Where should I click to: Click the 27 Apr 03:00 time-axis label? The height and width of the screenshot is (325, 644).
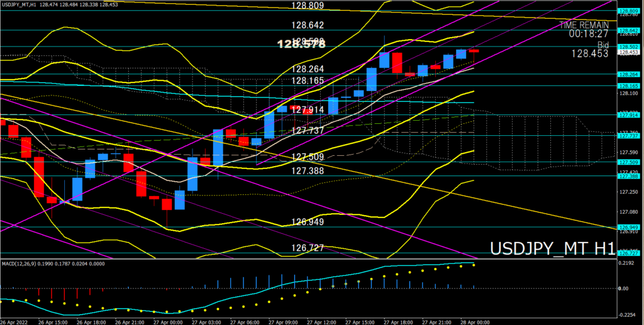206,322
